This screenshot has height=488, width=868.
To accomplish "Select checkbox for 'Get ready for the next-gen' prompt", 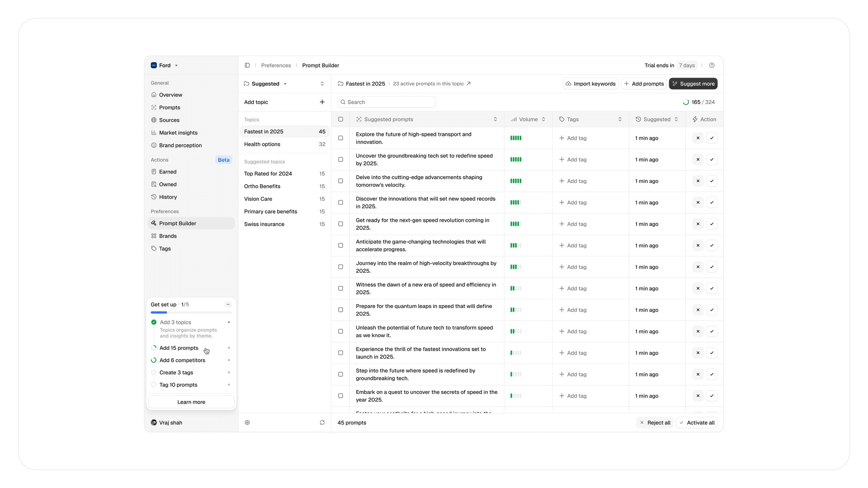I will [x=340, y=224].
